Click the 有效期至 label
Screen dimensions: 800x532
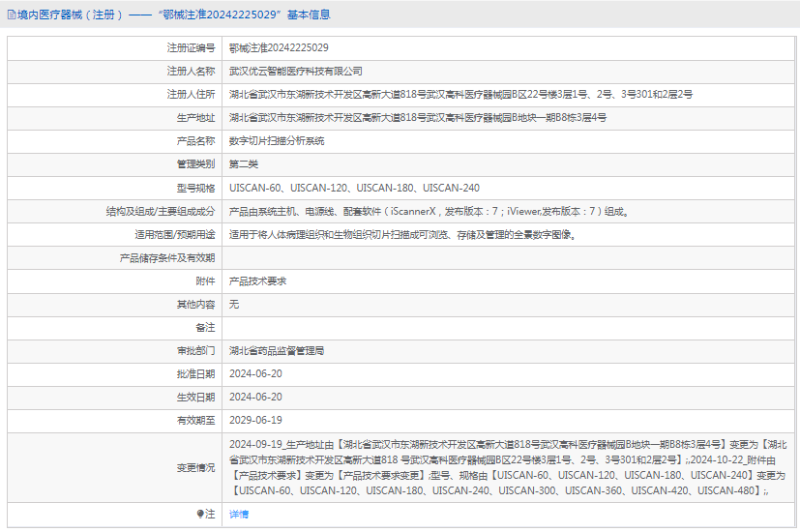(x=196, y=421)
